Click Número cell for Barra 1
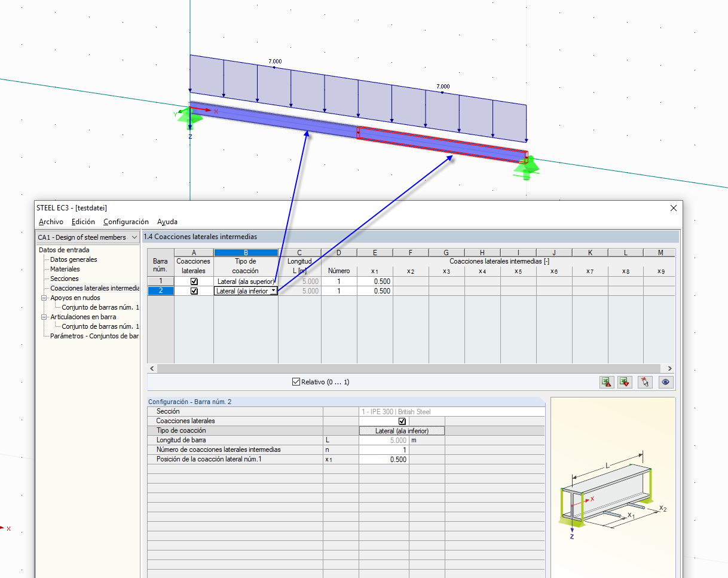728x578 pixels. 339,282
